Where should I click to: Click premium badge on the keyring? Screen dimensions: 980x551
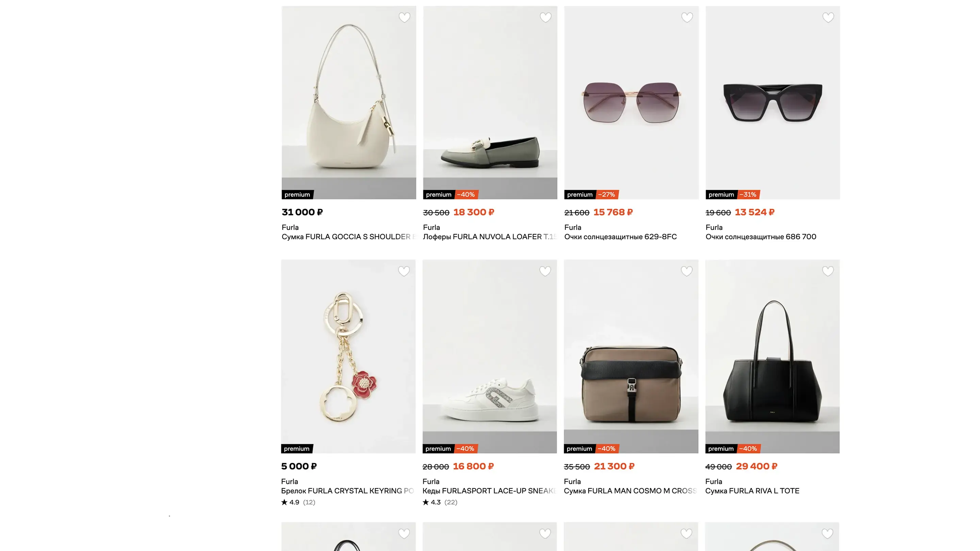(297, 449)
